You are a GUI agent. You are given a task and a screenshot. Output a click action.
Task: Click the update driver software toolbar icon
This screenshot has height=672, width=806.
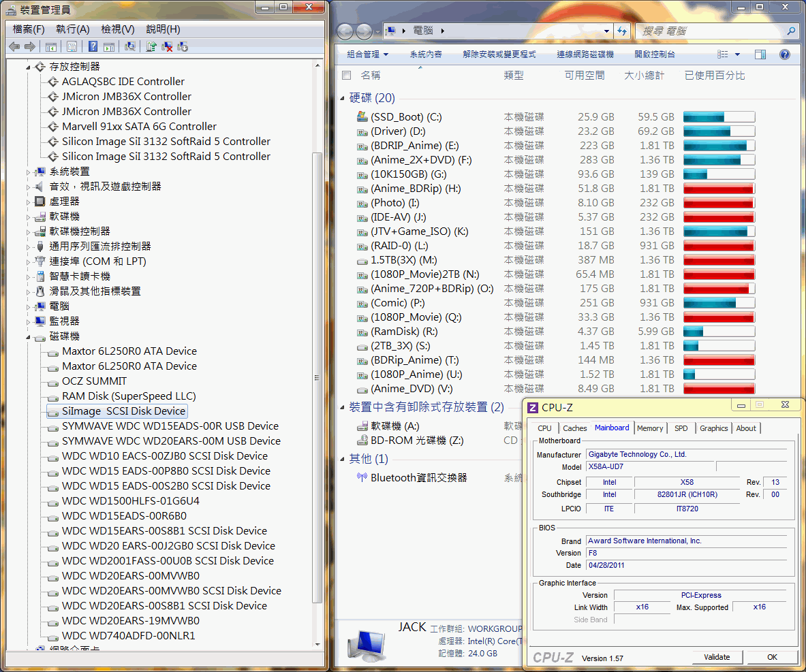(151, 46)
